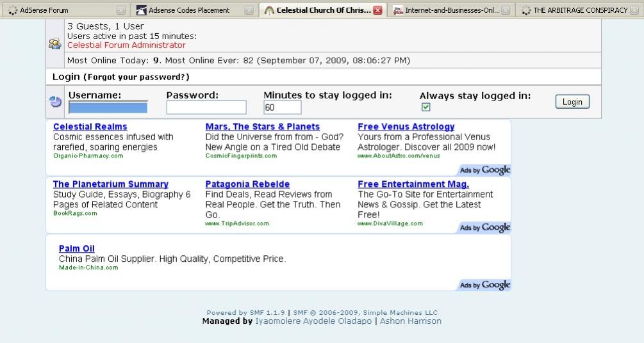Close THE ARBITRAGE CONSPIRACY tab
This screenshot has width=644, height=343.
634,10
